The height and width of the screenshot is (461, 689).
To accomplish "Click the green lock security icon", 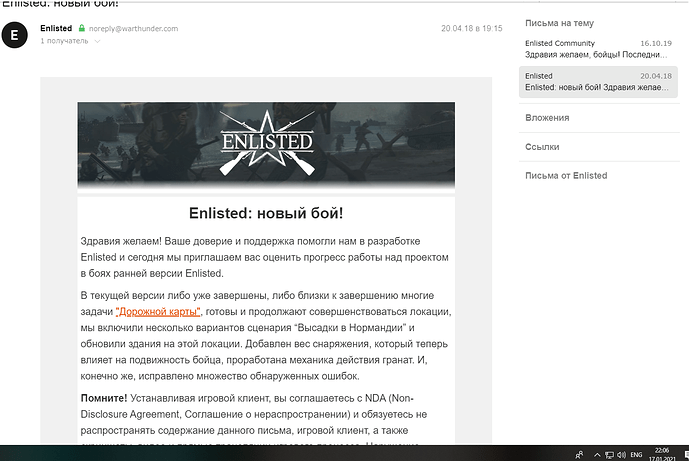I will pyautogui.click(x=82, y=29).
